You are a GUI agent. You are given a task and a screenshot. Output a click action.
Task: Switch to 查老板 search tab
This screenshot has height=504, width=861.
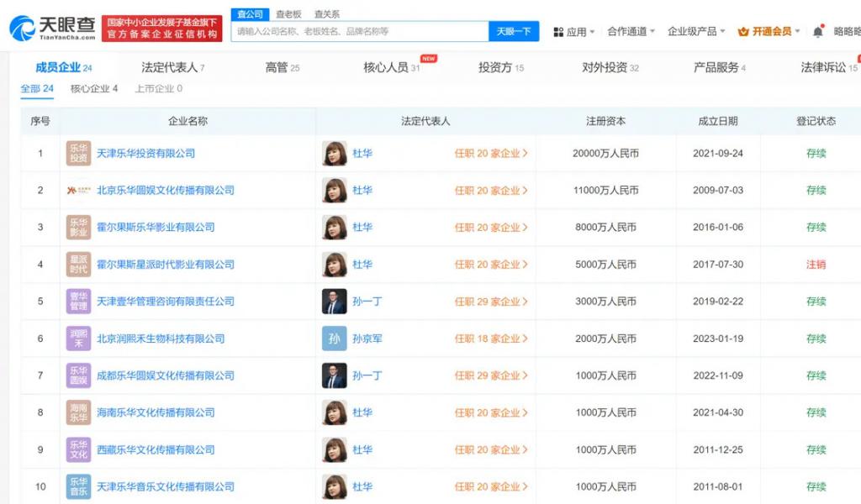point(288,14)
